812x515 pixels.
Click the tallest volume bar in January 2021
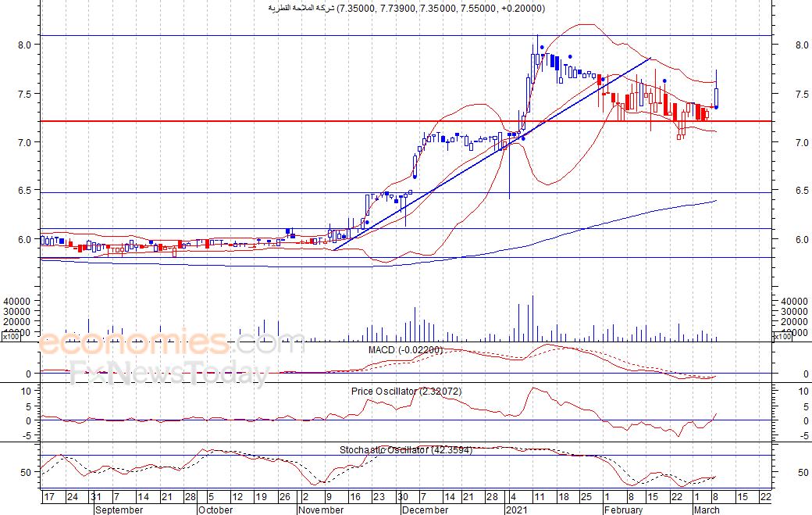[x=532, y=318]
